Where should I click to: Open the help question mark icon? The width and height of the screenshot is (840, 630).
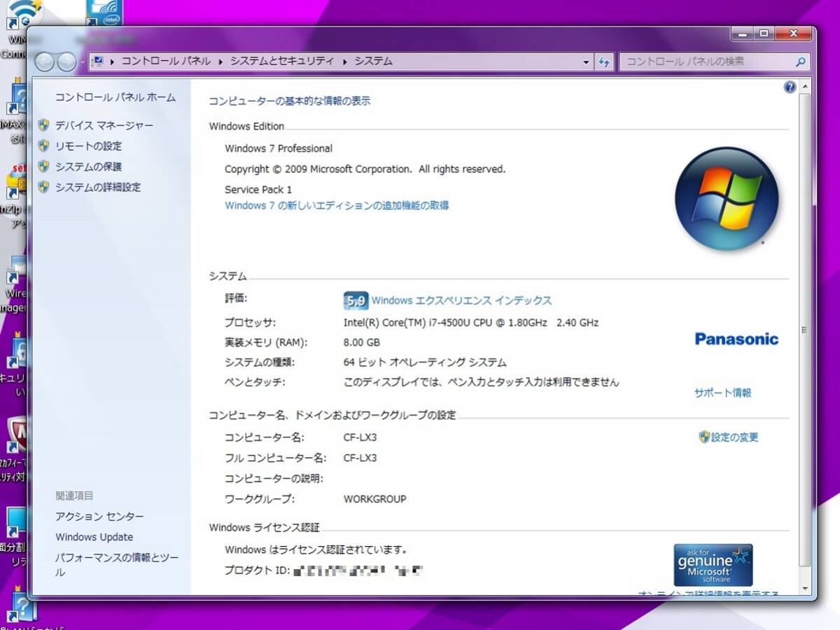tap(790, 87)
